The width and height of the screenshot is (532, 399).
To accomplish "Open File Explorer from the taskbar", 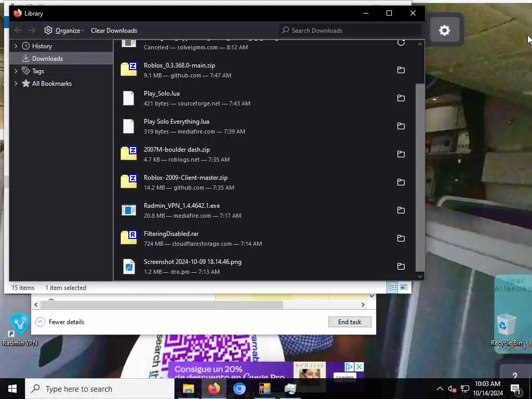I will tap(188, 389).
